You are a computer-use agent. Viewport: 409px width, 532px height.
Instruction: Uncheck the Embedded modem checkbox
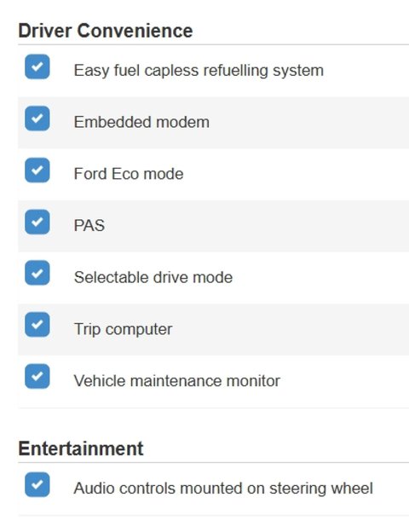[37, 119]
